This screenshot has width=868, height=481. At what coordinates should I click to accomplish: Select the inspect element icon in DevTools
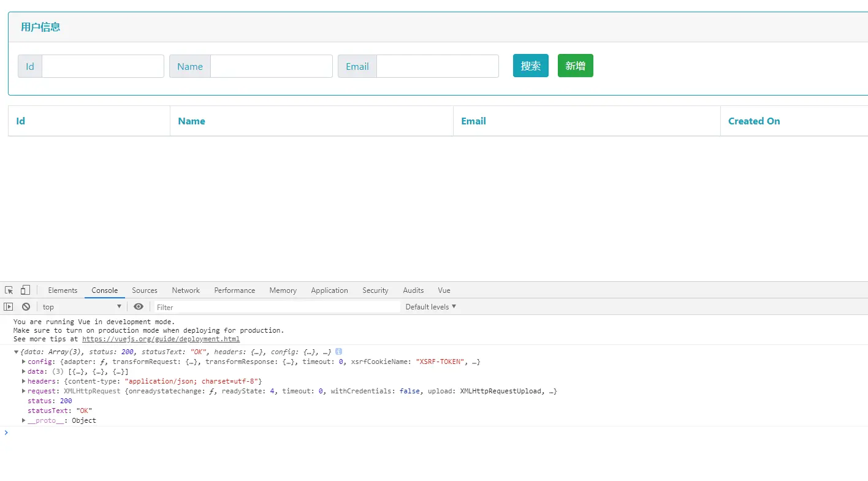pos(9,290)
